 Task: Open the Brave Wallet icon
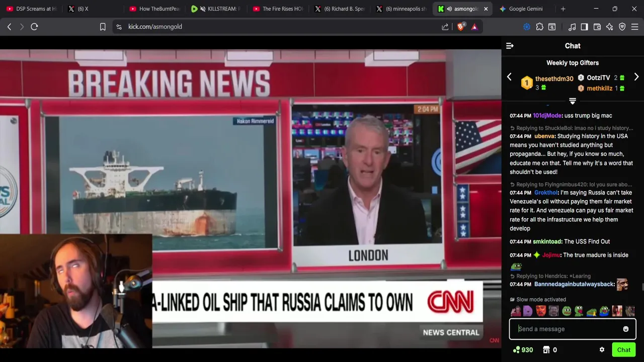point(597,27)
